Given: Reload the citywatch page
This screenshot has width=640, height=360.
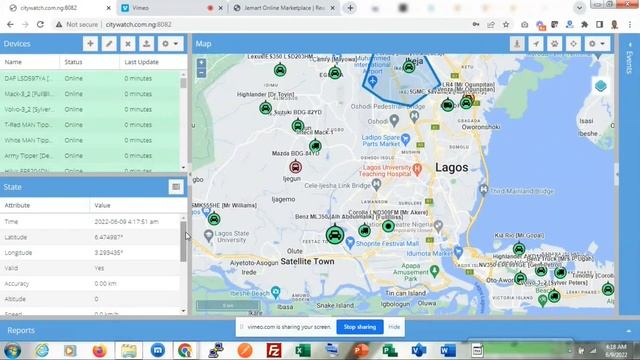Looking at the screenshot, I should 40,24.
